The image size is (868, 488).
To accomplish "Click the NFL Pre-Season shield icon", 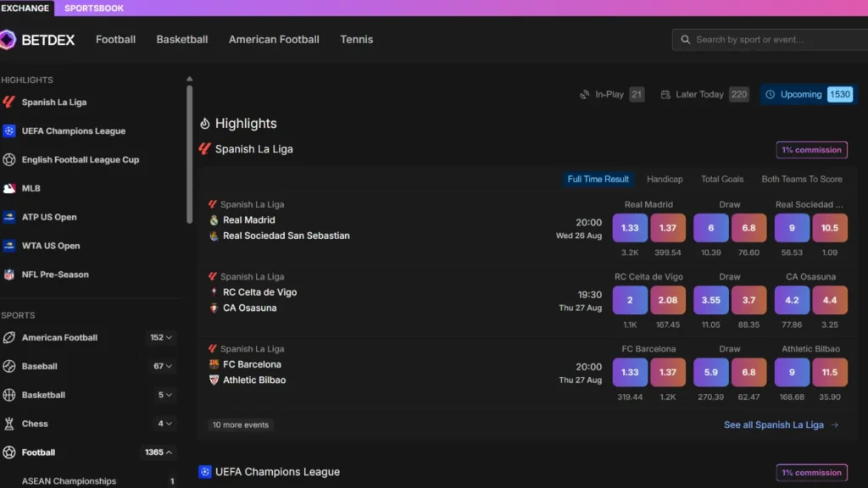I will tap(8, 274).
